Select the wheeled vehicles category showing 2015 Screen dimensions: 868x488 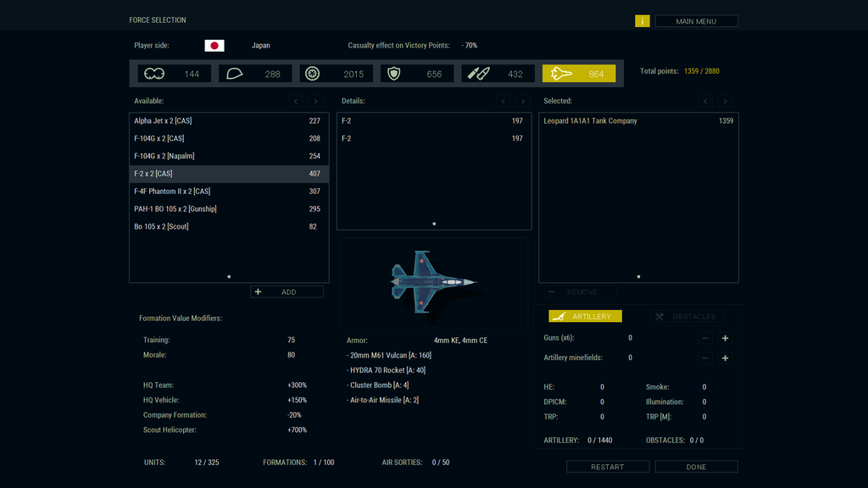[336, 74]
